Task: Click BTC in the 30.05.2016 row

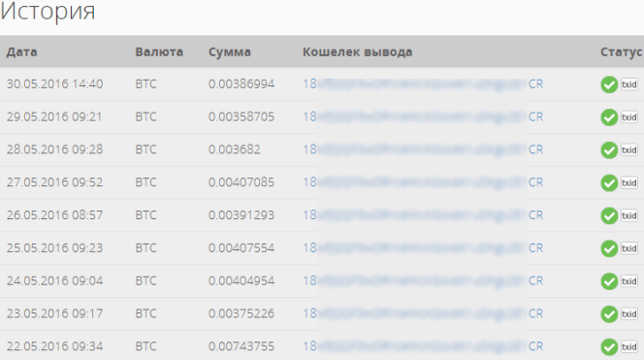Action: click(145, 83)
